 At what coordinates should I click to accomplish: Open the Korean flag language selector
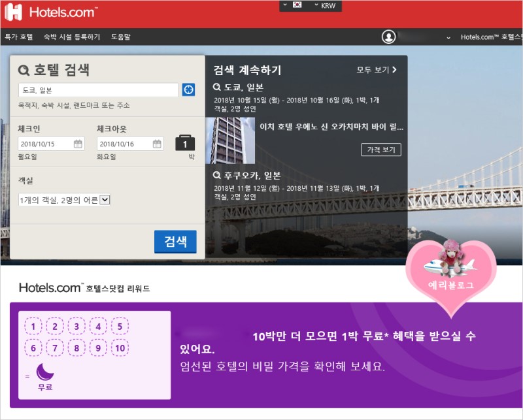point(292,5)
